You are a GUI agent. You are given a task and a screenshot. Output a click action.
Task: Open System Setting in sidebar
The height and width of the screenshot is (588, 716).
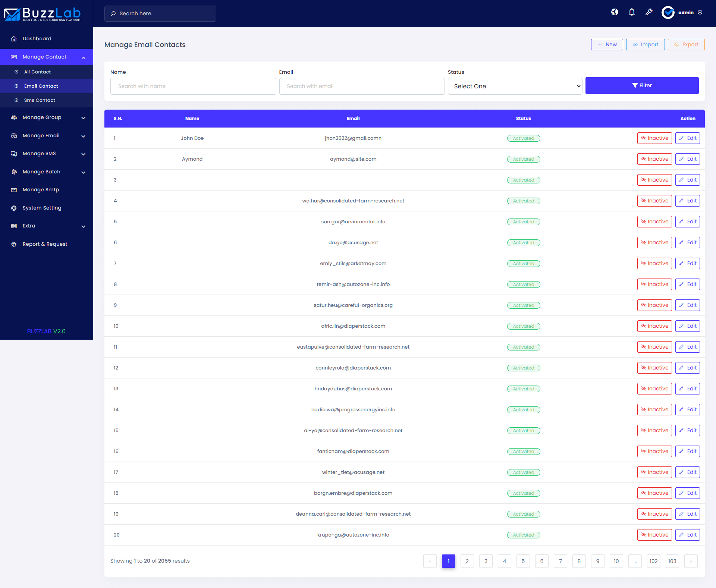[x=42, y=208]
